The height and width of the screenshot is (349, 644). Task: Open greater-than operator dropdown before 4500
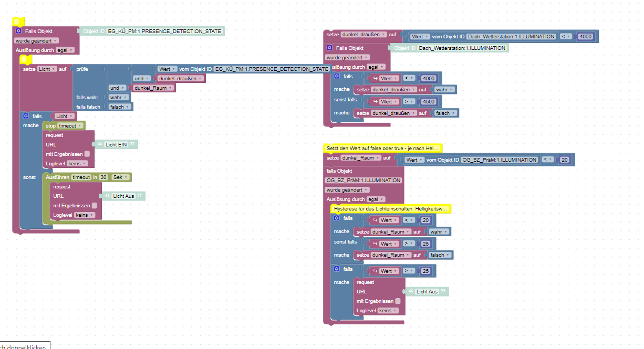click(x=410, y=102)
